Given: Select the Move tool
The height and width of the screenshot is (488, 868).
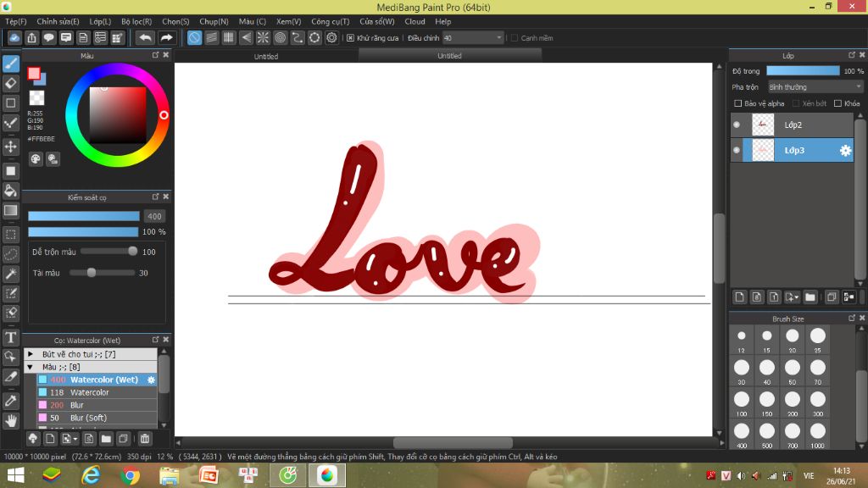Looking at the screenshot, I should pos(10,147).
